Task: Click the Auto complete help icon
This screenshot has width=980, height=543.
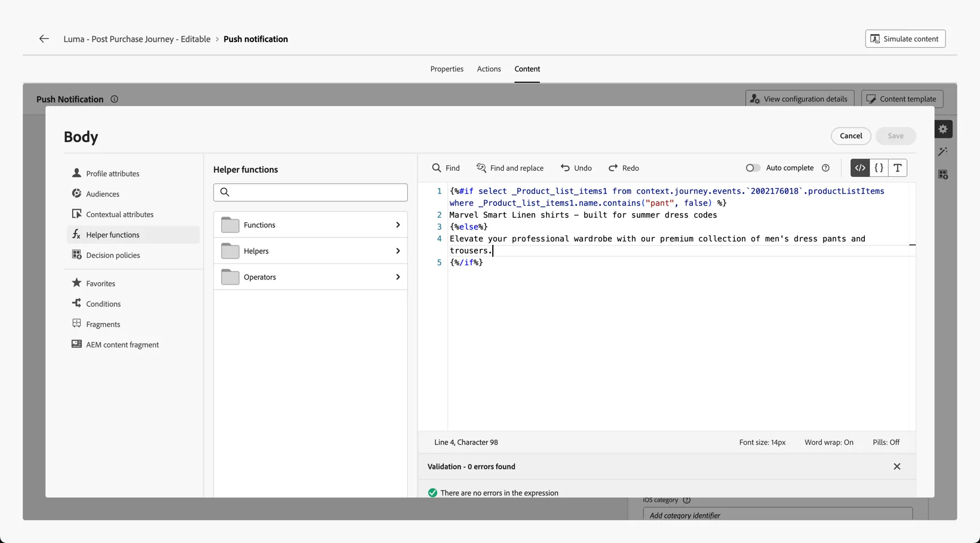Action: pos(826,168)
